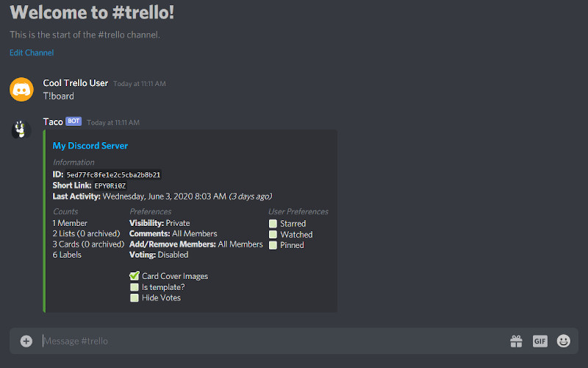Toggle the Hide Votes checkbox

click(x=135, y=298)
